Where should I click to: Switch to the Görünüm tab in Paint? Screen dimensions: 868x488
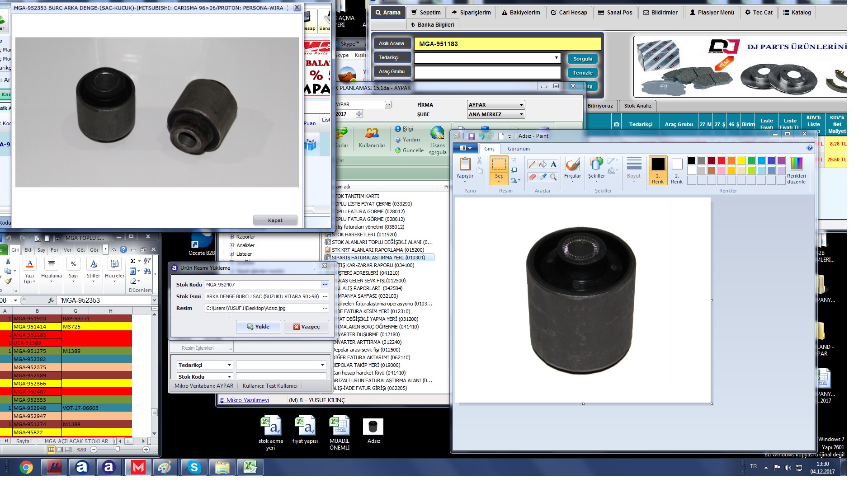(519, 149)
